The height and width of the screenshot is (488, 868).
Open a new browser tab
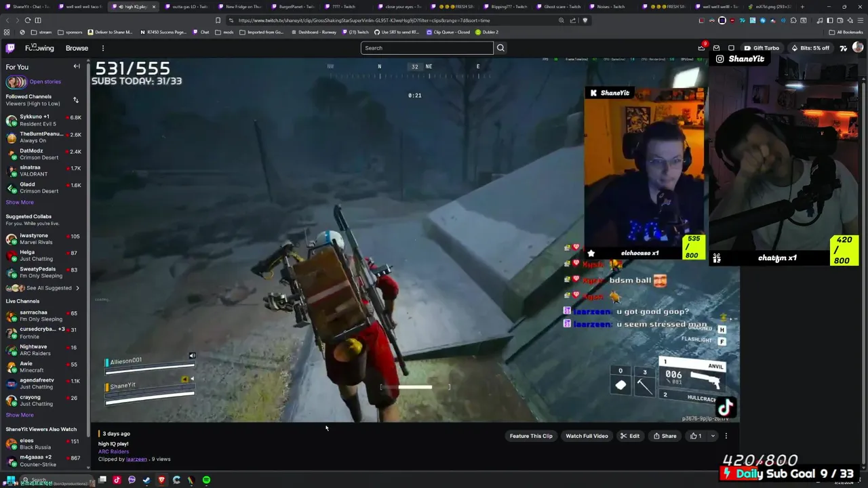[802, 7]
